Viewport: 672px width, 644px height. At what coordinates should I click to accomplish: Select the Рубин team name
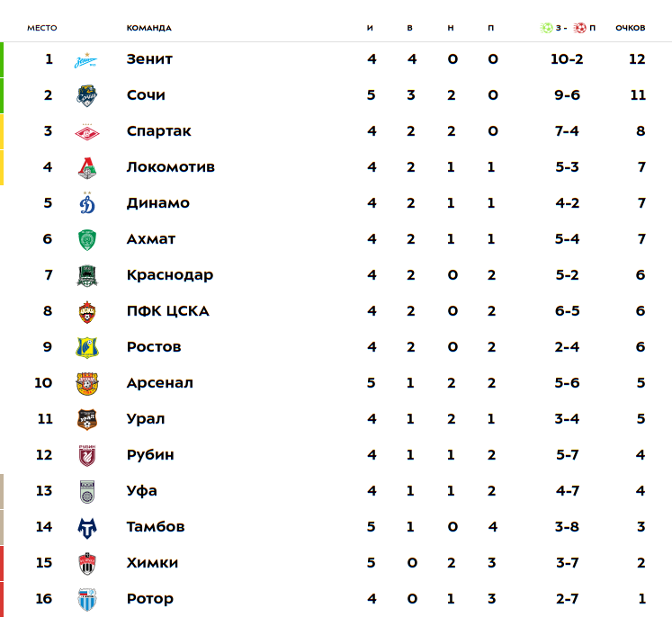coord(150,455)
